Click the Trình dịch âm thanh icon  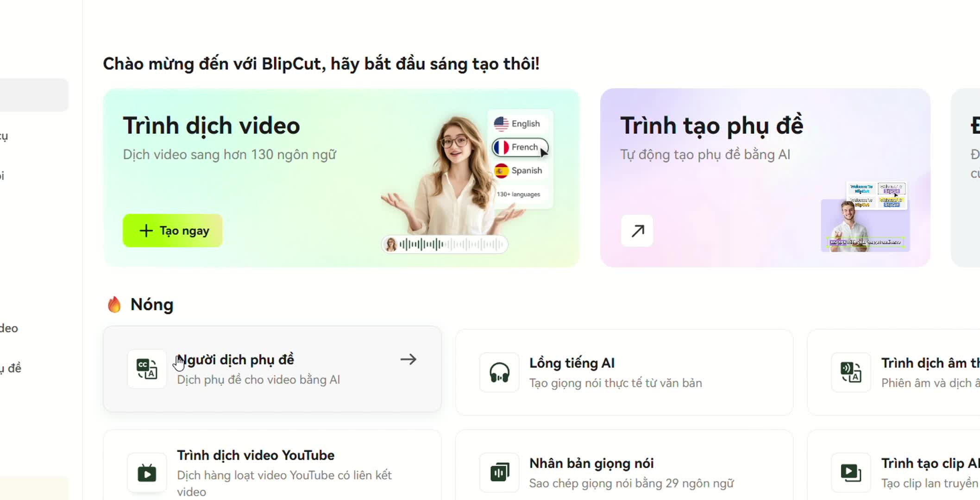point(851,372)
